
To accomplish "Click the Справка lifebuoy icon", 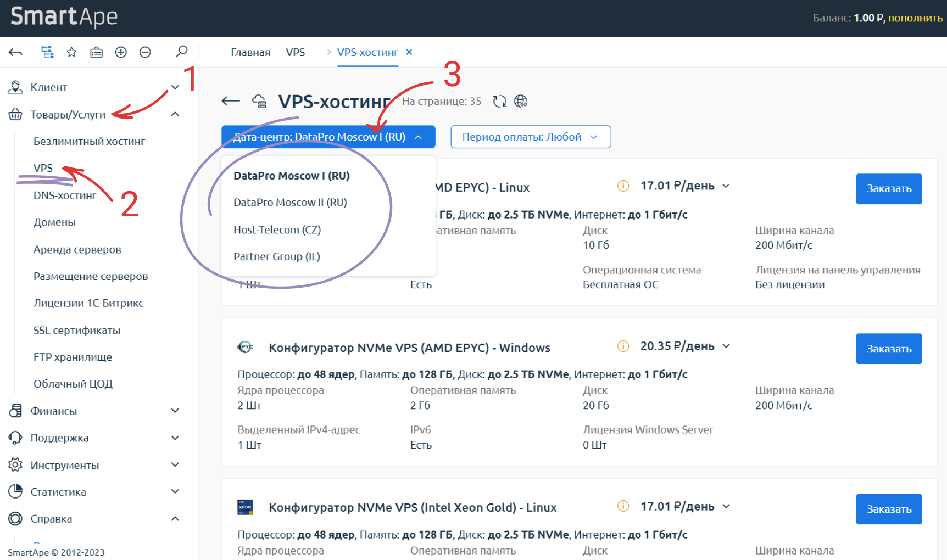I will point(15,518).
